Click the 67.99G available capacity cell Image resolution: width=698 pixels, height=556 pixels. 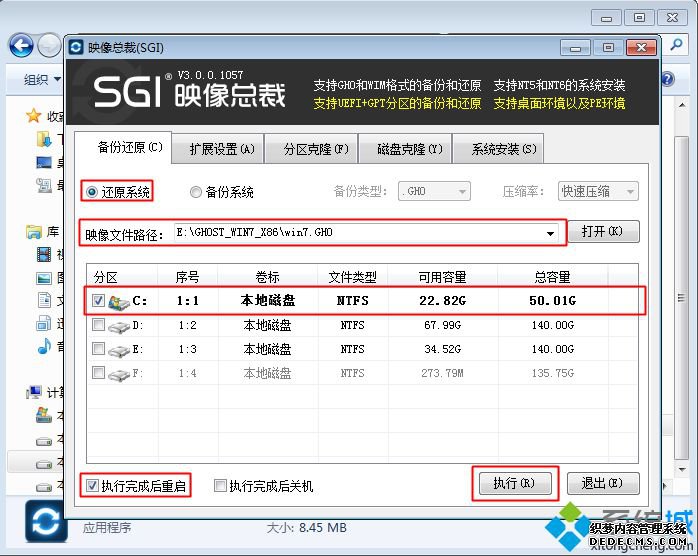coord(442,325)
